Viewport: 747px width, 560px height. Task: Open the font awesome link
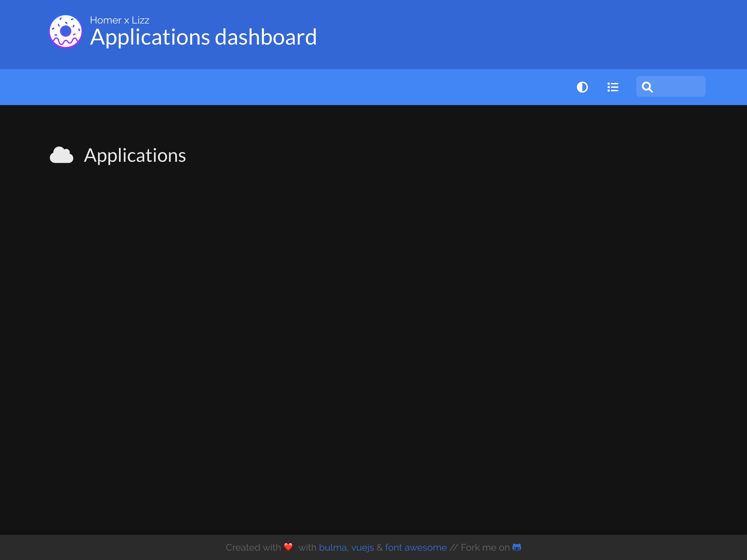pos(416,548)
